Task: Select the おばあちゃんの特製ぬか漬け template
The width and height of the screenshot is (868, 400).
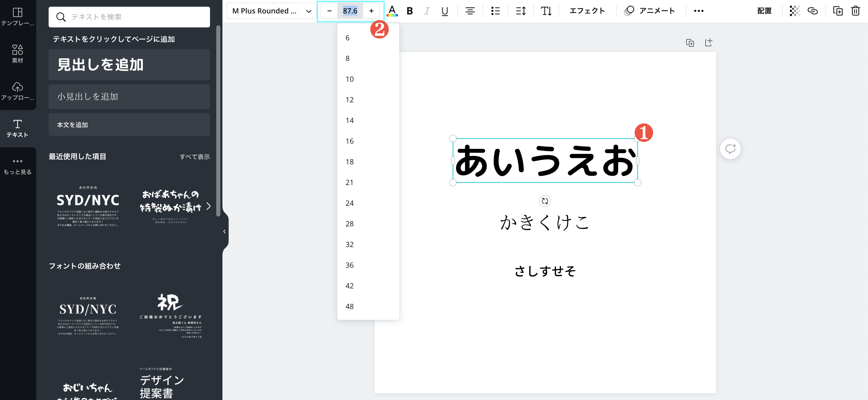Action: tap(170, 206)
